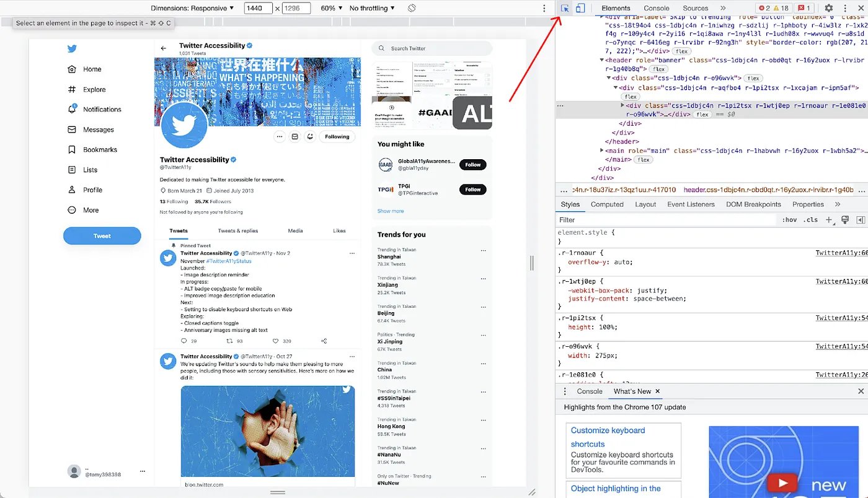
Task: Open Messages in Twitter sidebar
Action: [91, 129]
